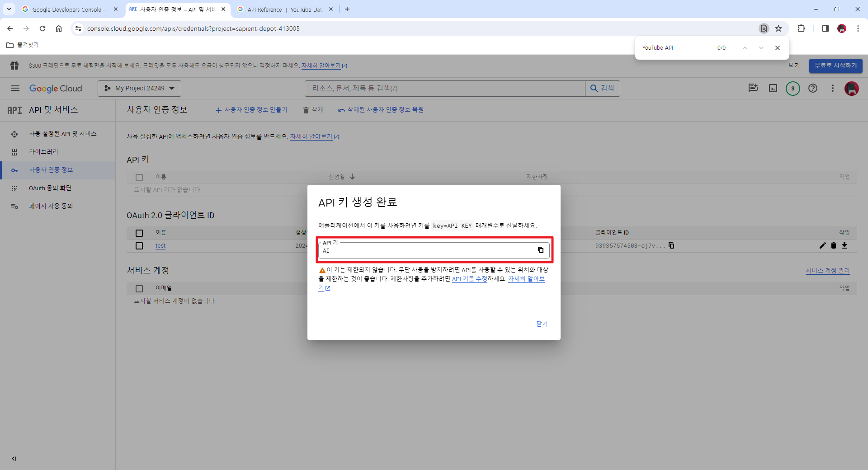Check the API key select-all checkbox

click(x=139, y=177)
